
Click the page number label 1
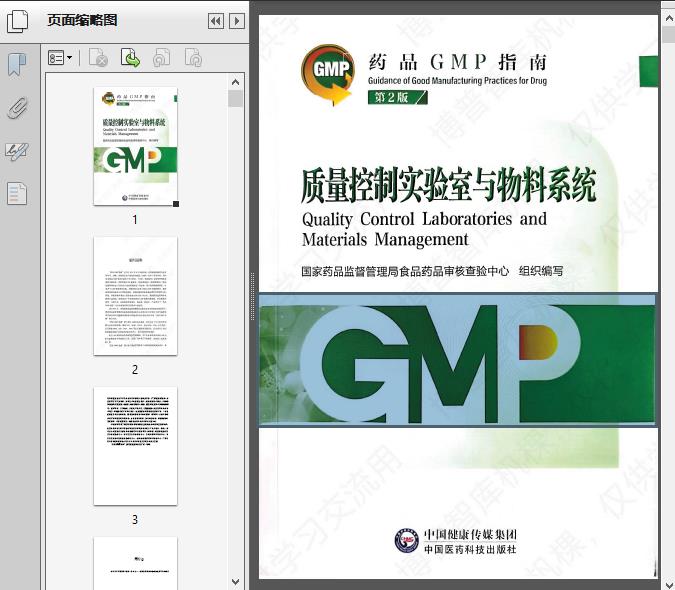coord(135,219)
